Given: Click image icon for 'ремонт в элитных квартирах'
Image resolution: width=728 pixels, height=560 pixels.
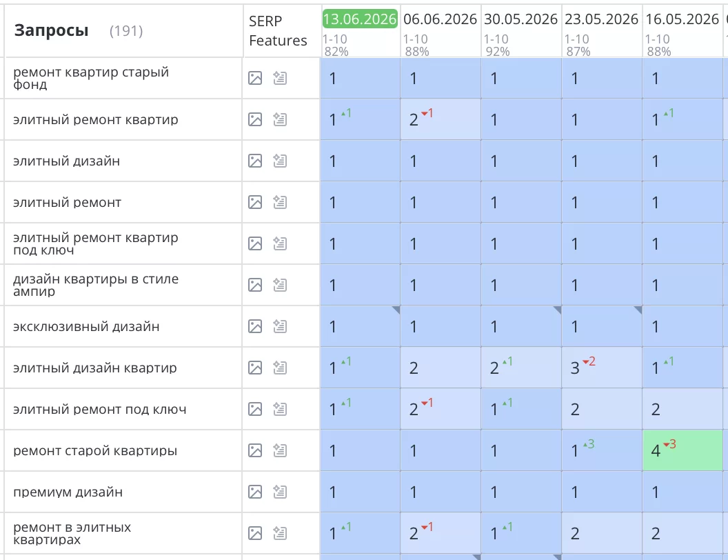Looking at the screenshot, I should [x=255, y=533].
